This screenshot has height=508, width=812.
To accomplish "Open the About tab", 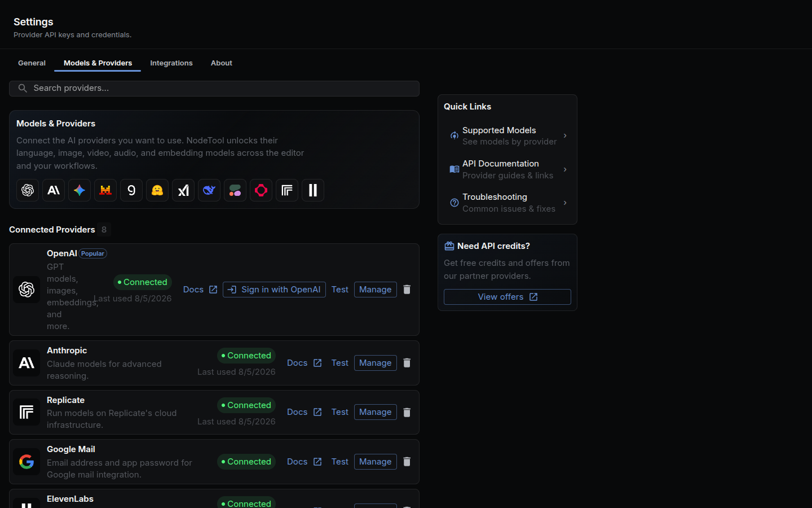I will coord(222,63).
